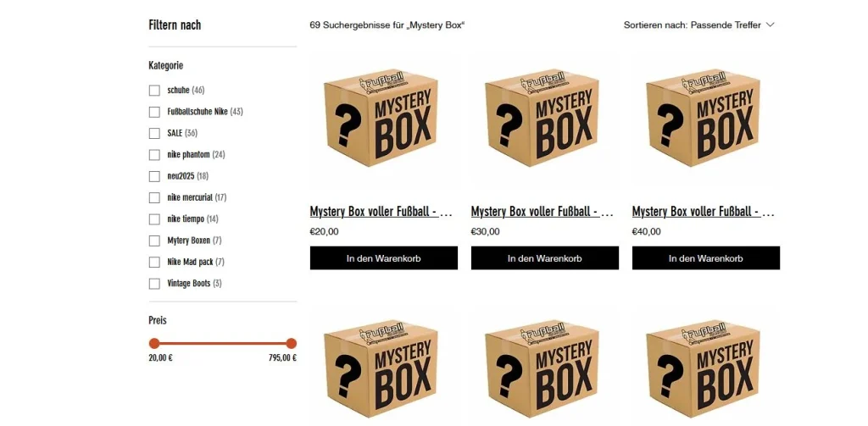Click the chevron next to Passende Treffer

click(x=770, y=25)
